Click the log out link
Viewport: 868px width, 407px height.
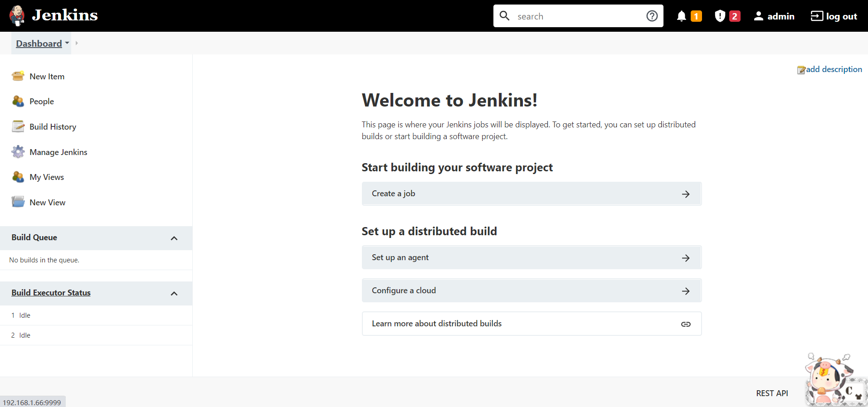point(834,16)
